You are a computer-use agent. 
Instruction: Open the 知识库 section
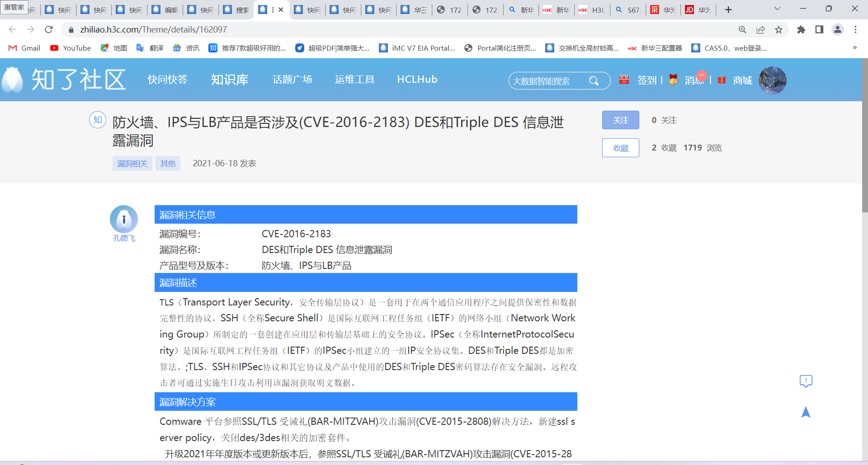click(x=230, y=80)
